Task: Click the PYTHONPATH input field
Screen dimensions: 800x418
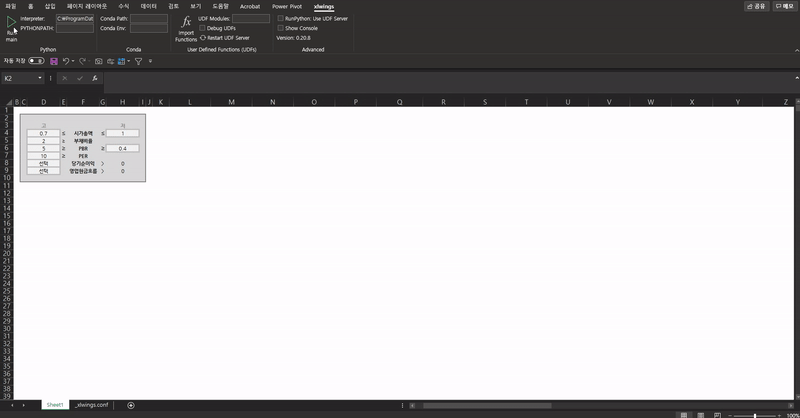Action: 75,28
